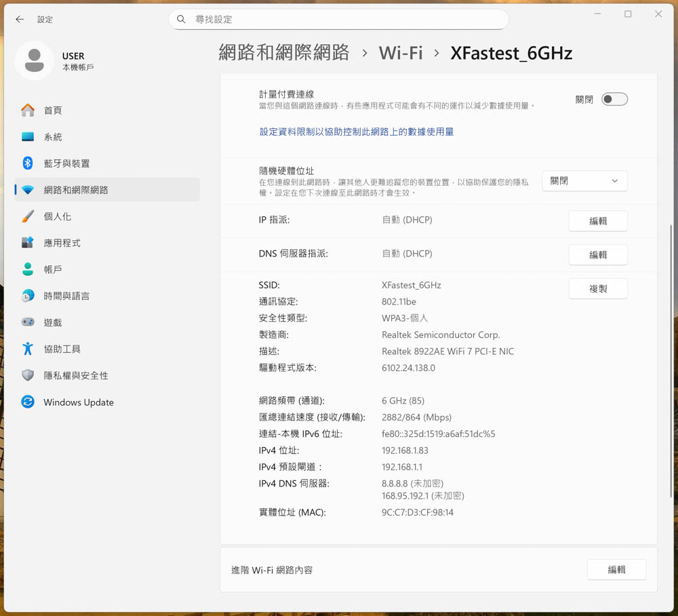Screen dimensions: 678x616
Task: Click the back arrow in title bar
Action: click(x=20, y=20)
